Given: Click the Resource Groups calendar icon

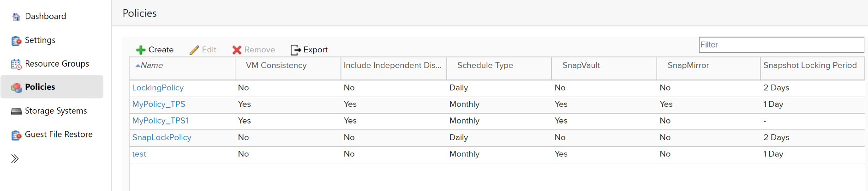Looking at the screenshot, I should pyautogui.click(x=16, y=64).
